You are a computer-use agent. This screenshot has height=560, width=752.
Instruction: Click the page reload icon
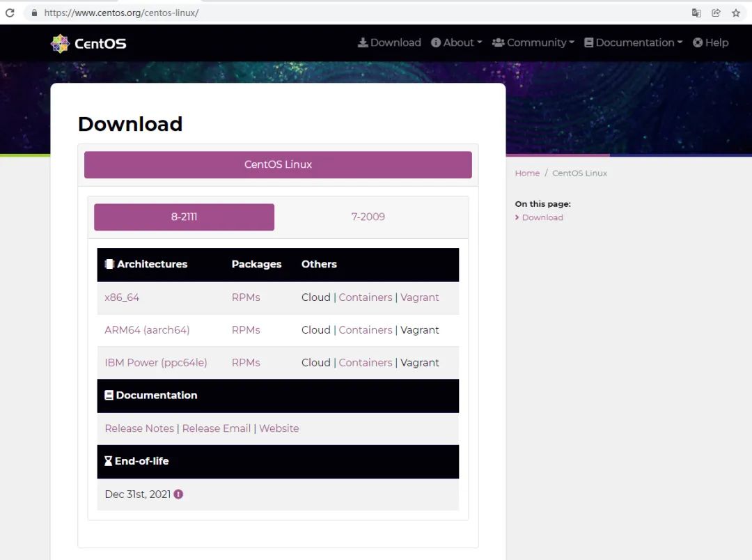pos(9,12)
